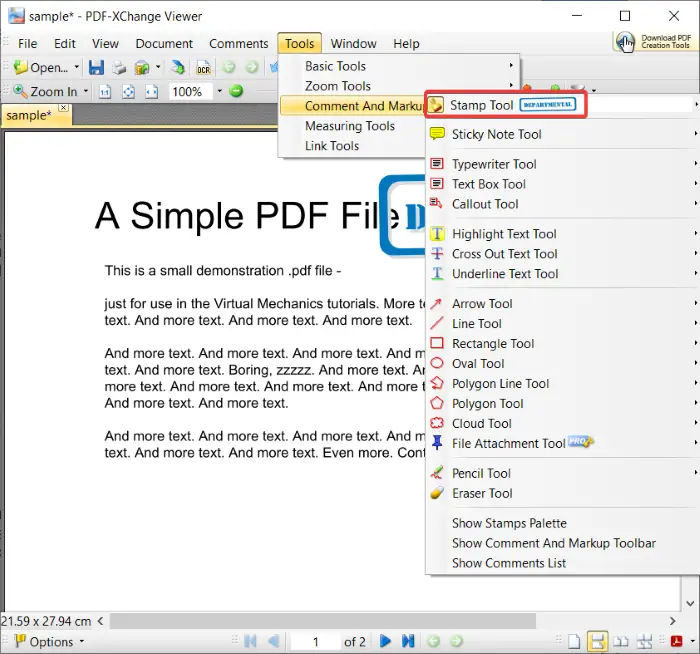Expand the Zoom Tools submenu
This screenshot has height=654, width=700.
point(399,86)
